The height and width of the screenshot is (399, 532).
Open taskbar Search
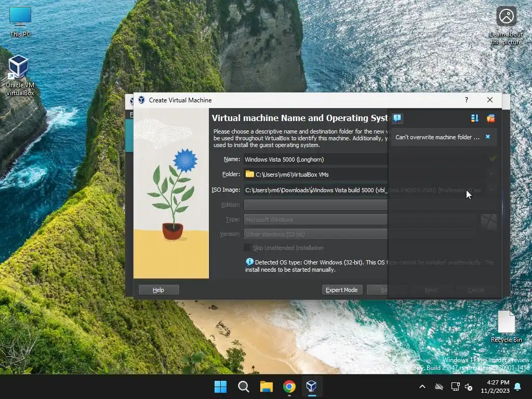243,387
